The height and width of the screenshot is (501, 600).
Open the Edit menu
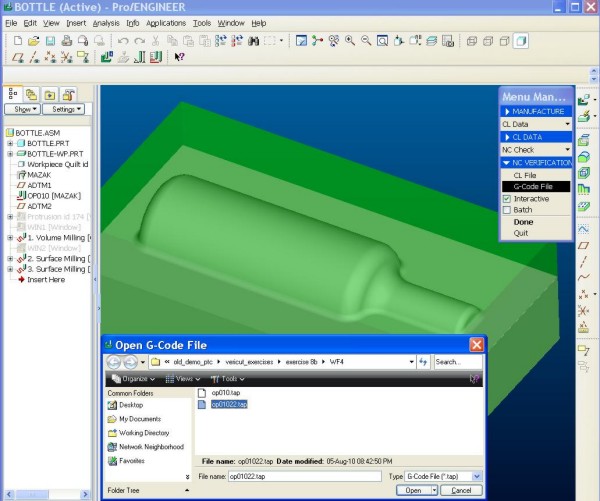click(30, 23)
